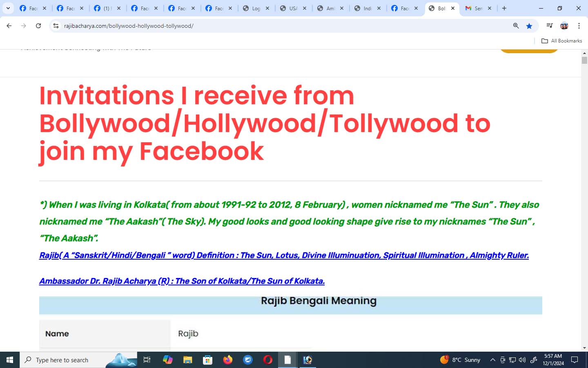588x368 pixels.
Task: Show hidden system tray icons
Action: (493, 360)
